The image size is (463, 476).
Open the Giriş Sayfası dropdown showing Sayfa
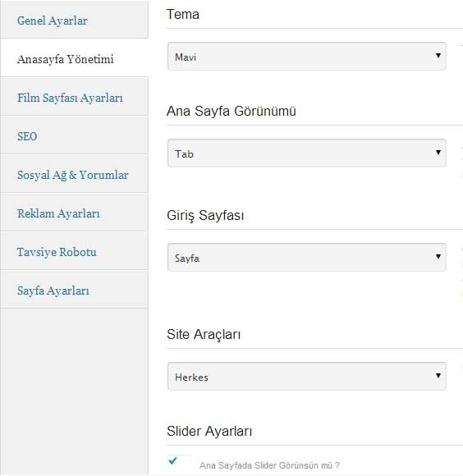pos(307,258)
